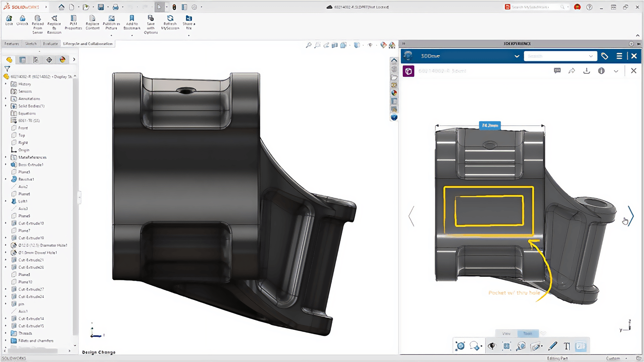Screen dimensions: 644x362
Task: Switch to the Sketch ribbon tab
Action: pyautogui.click(x=31, y=44)
